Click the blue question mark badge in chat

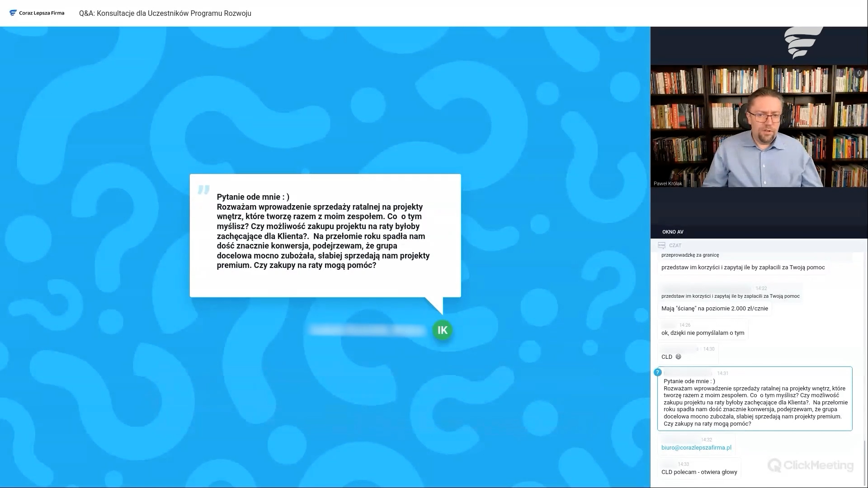(x=658, y=372)
